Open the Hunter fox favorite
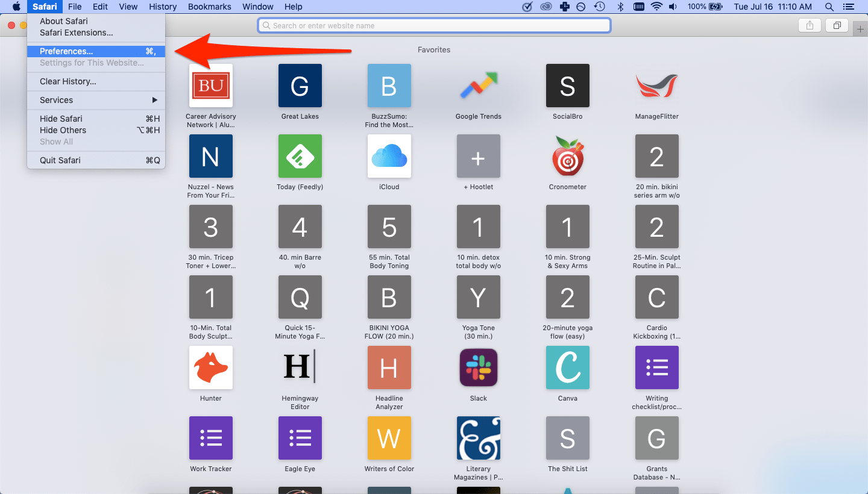This screenshot has width=868, height=494. click(x=211, y=367)
